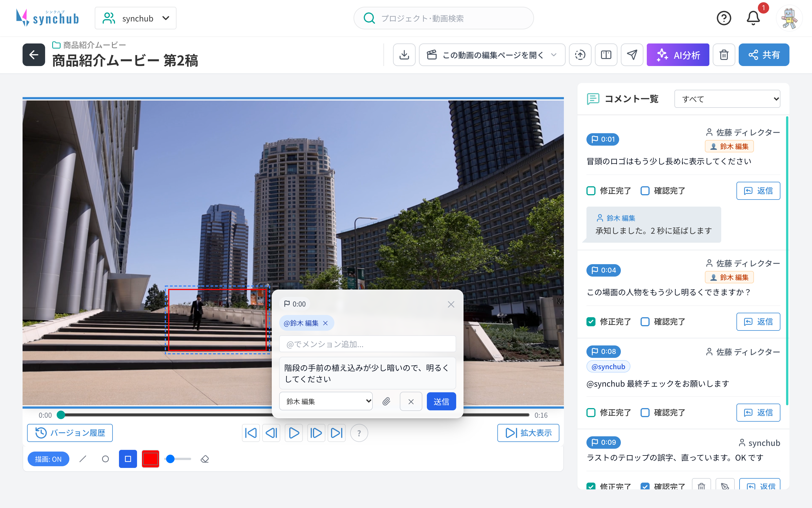Viewport: 812px width, 508px height.
Task: Open the notifications bell
Action: coord(753,18)
